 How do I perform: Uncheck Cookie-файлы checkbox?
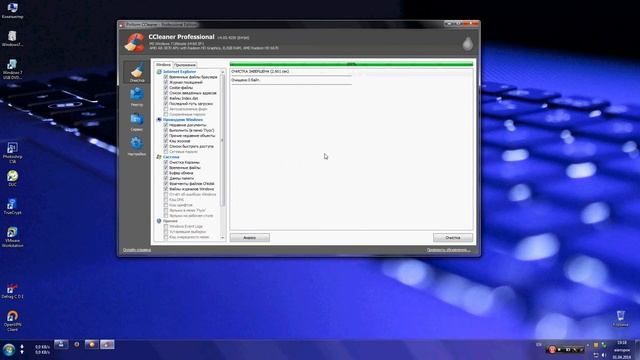(x=166, y=88)
